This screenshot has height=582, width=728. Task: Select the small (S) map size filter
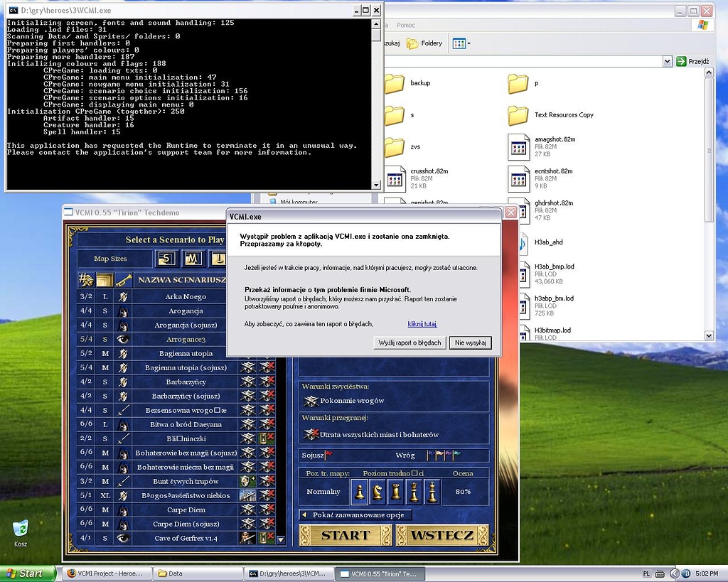[166, 258]
